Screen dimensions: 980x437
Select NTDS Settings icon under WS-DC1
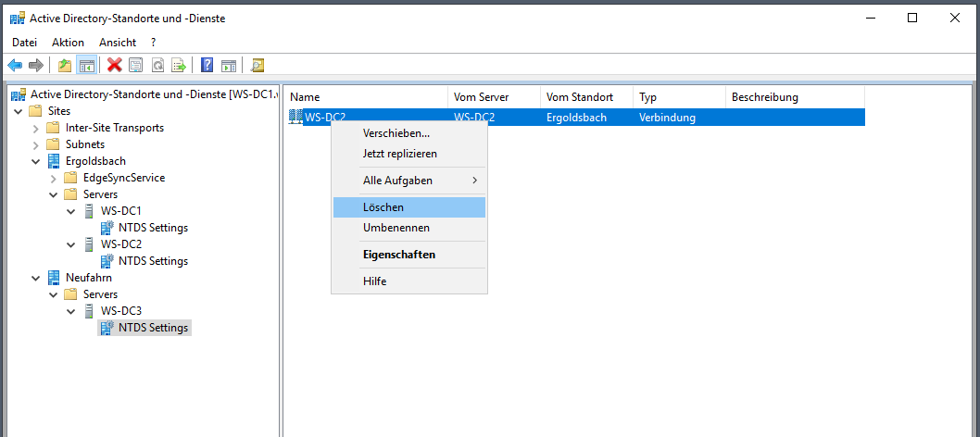(x=107, y=227)
